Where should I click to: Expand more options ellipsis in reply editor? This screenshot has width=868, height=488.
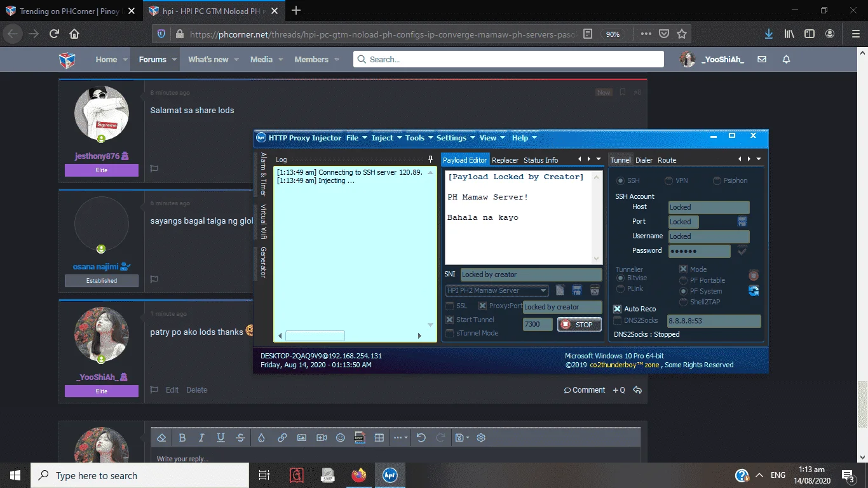coord(400,437)
